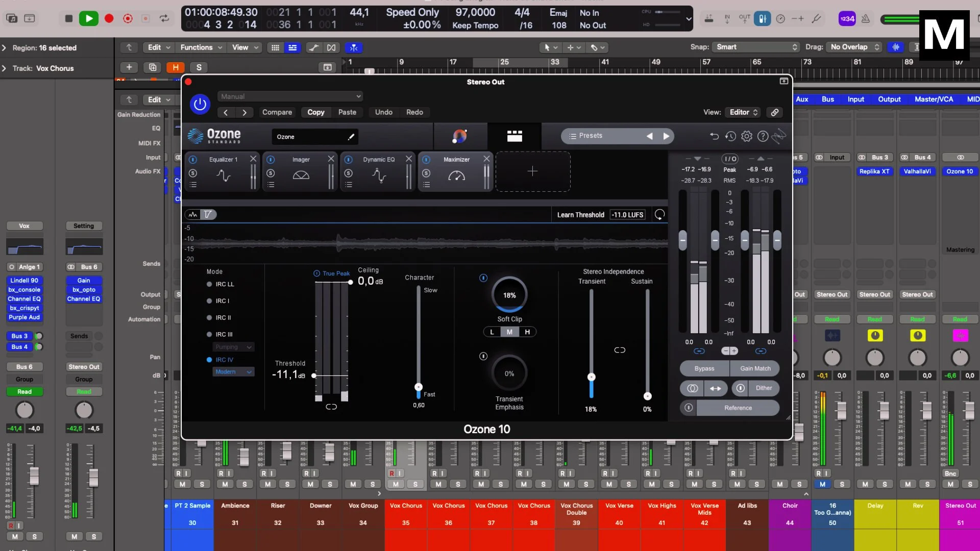Open the Master Assistant icon in Ozone
The width and height of the screenshot is (980, 551).
pyautogui.click(x=459, y=136)
